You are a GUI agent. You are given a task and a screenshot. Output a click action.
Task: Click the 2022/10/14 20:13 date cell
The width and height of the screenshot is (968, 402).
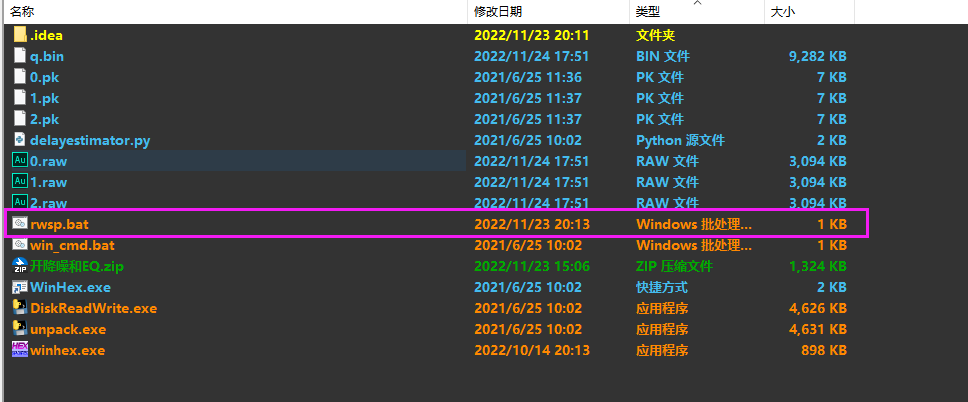click(x=532, y=350)
